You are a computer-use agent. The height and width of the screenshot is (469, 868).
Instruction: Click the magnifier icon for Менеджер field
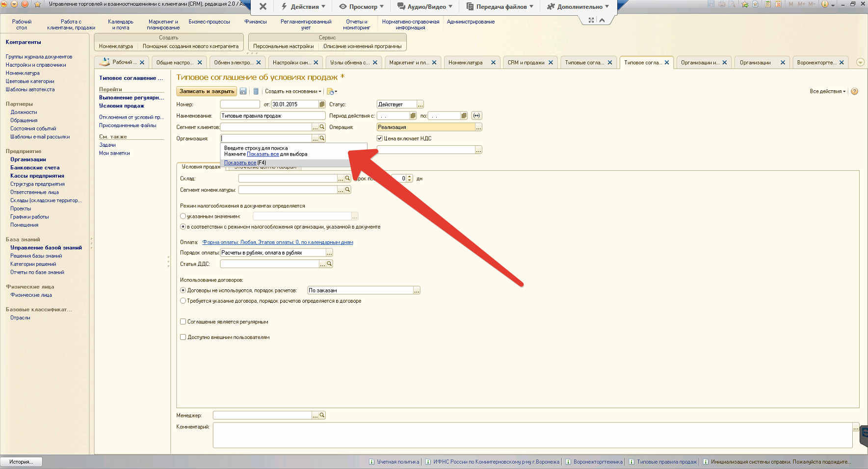click(322, 416)
